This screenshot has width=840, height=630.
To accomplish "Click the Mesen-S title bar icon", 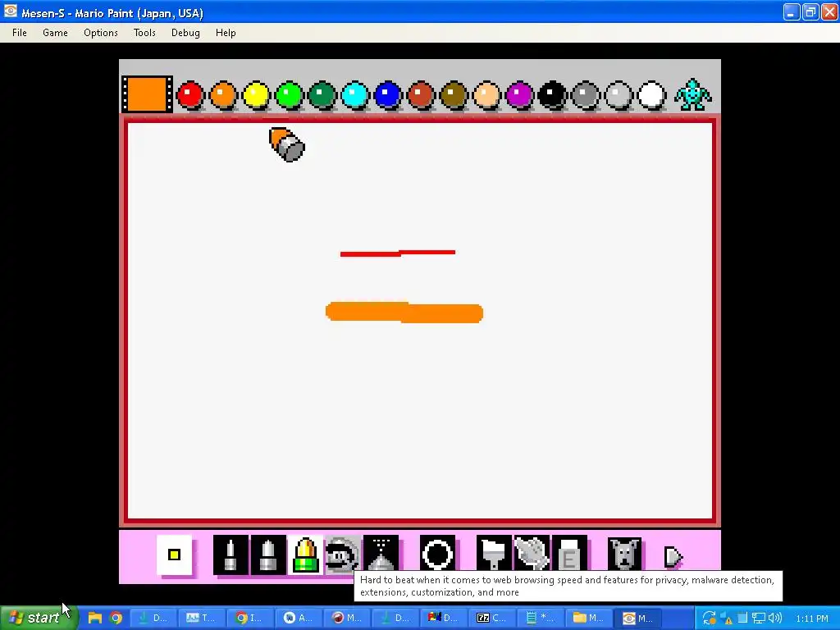I will pos(11,11).
